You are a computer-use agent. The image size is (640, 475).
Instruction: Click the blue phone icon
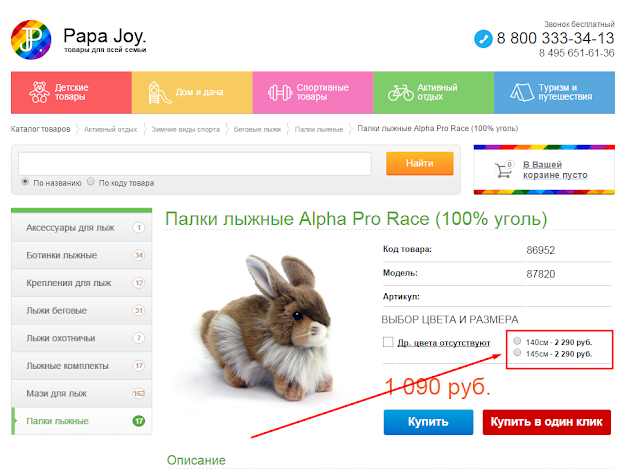pos(483,39)
